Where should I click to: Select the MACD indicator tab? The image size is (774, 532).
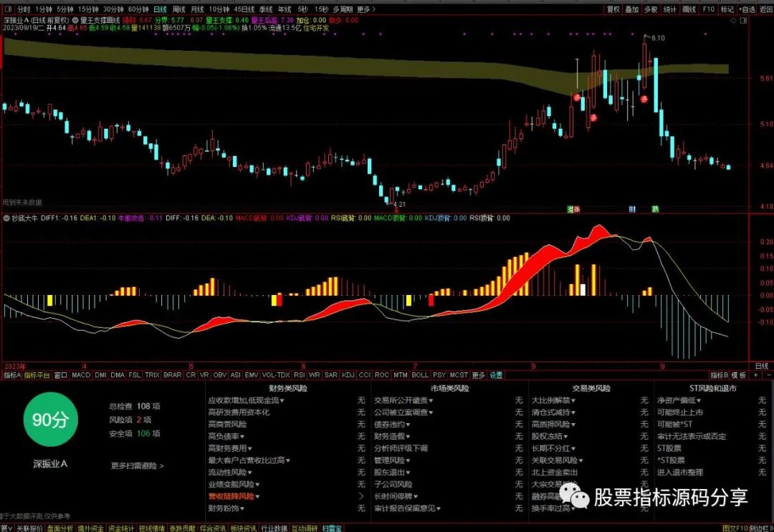(x=81, y=375)
